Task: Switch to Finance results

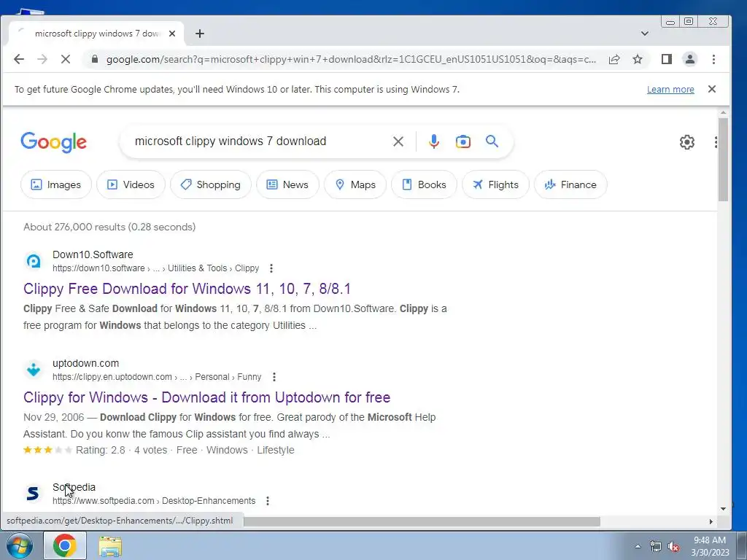Action: pos(570,184)
